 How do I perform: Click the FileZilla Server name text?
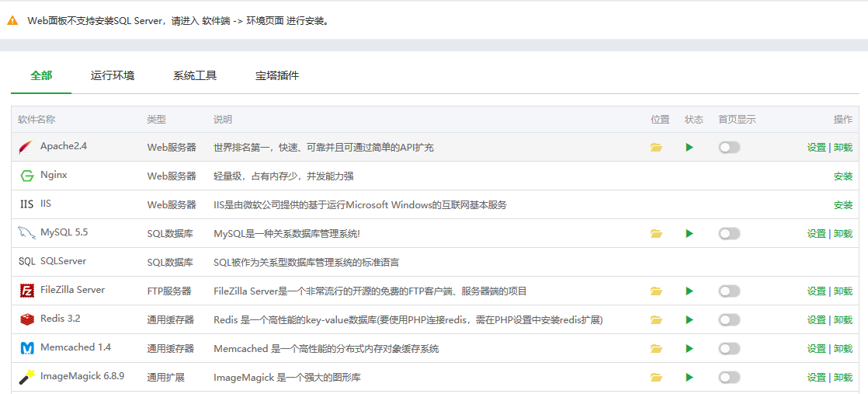pyautogui.click(x=72, y=290)
